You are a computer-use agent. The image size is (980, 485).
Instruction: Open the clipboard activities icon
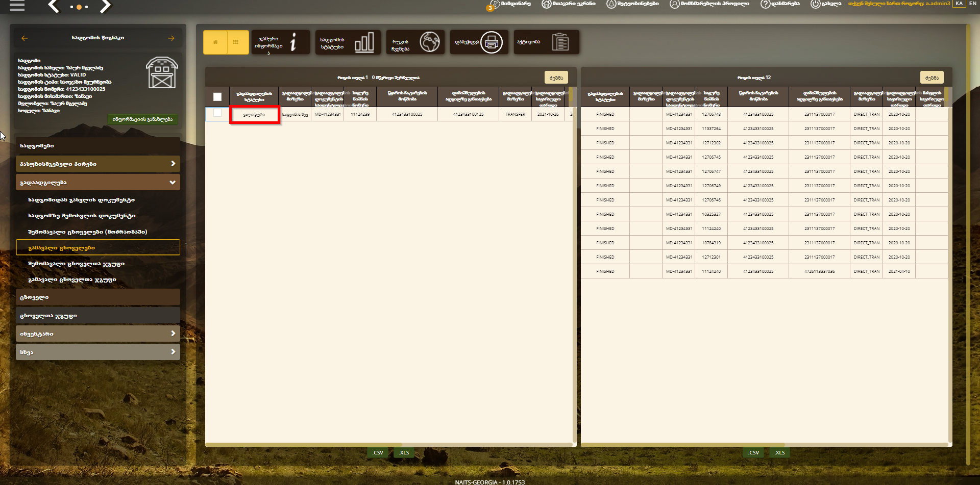coord(560,42)
